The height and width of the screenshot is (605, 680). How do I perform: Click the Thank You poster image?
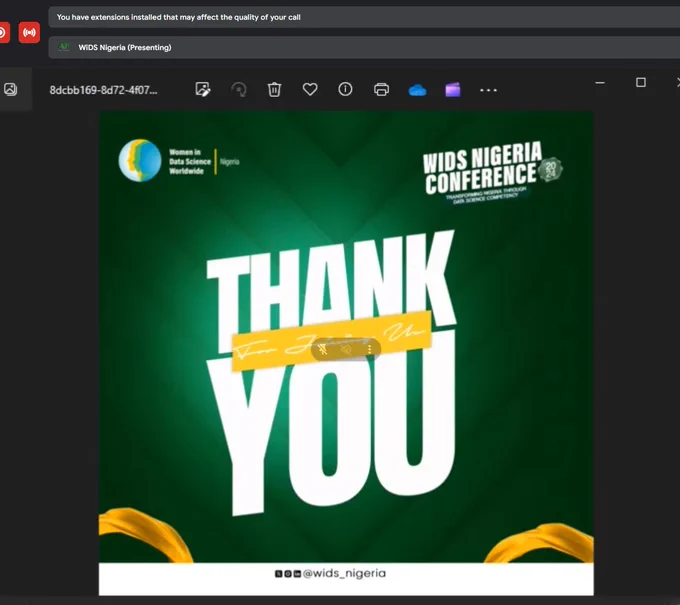346,353
